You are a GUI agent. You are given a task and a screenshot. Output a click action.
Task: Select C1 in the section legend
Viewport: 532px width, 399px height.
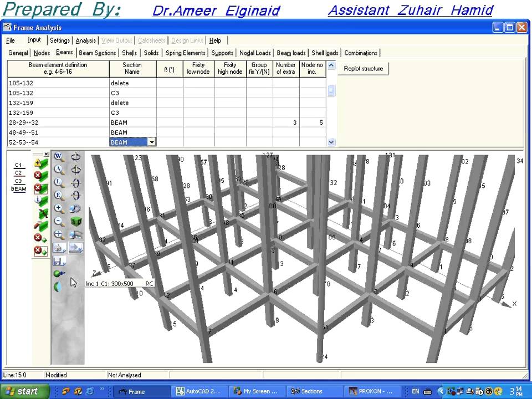pyautogui.click(x=18, y=165)
